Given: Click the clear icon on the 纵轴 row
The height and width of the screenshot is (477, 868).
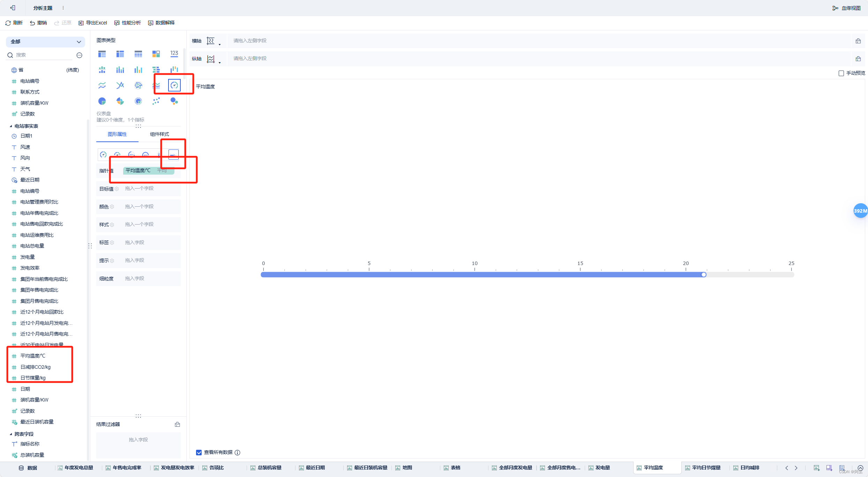Looking at the screenshot, I should (858, 59).
